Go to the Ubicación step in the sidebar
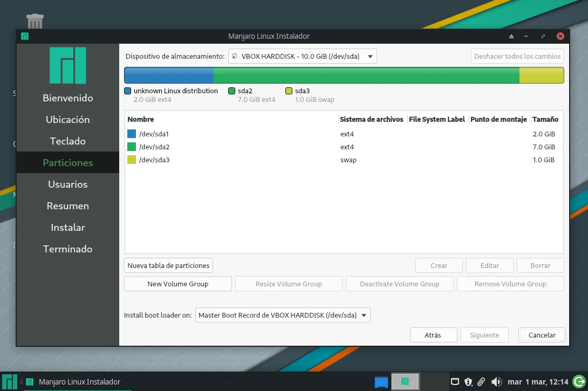The height and width of the screenshot is (391, 588). (68, 120)
